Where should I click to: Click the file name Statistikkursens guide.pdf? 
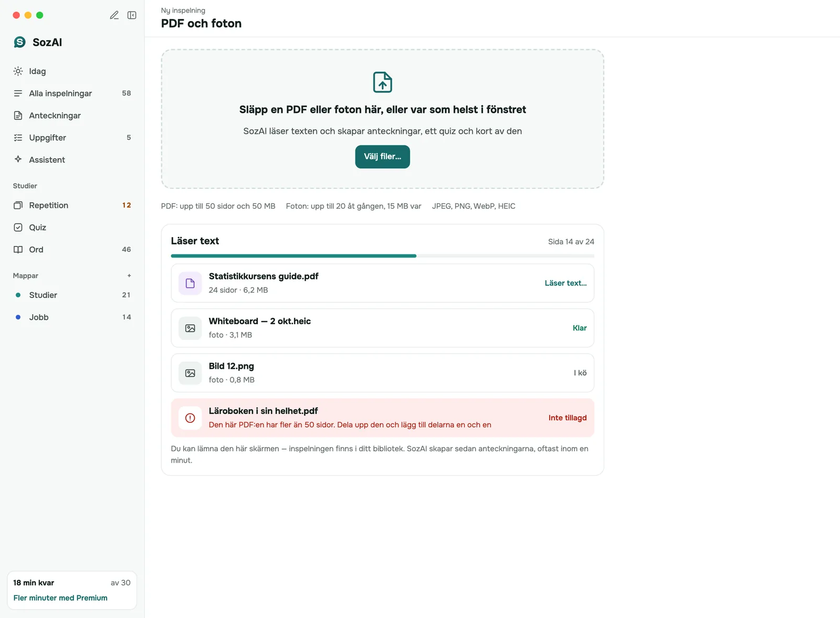[x=264, y=276]
